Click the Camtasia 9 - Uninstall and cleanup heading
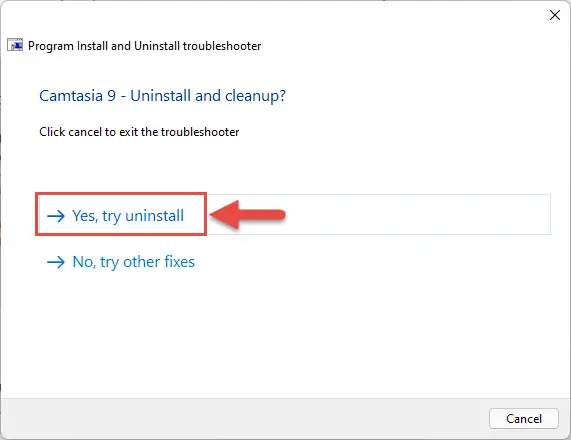 pyautogui.click(x=162, y=96)
